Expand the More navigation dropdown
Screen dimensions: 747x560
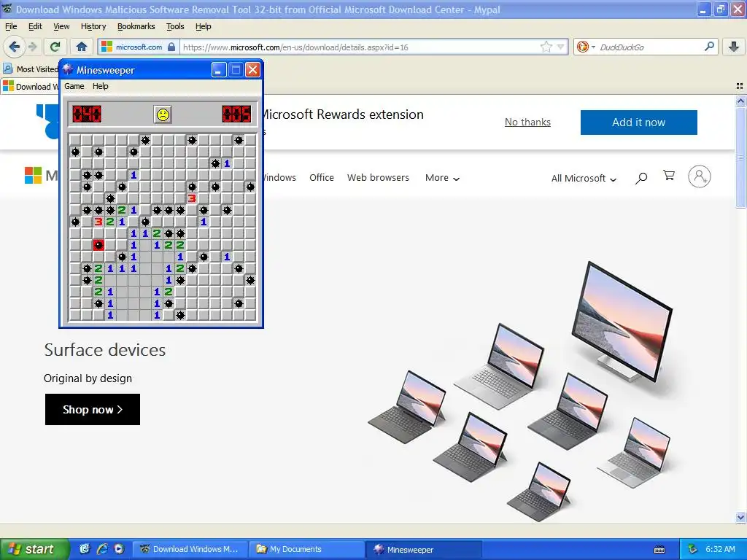pyautogui.click(x=442, y=178)
